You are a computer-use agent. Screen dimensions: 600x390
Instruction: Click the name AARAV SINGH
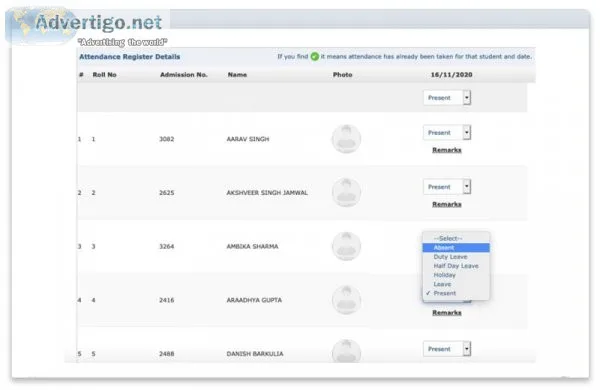pos(248,139)
